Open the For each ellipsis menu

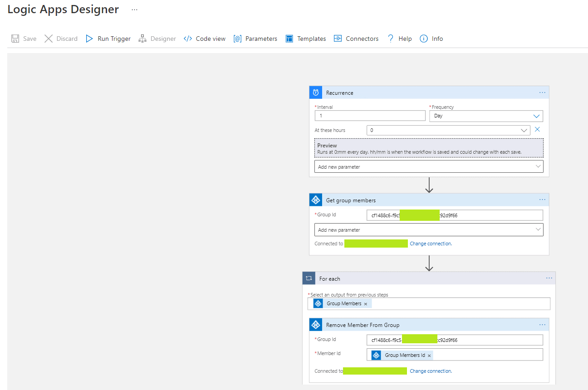point(549,278)
